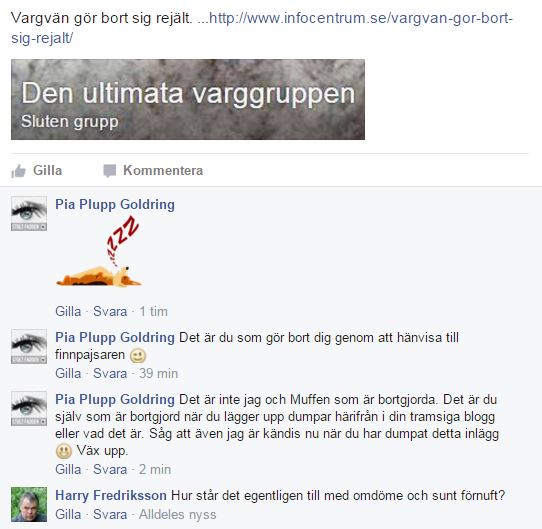This screenshot has height=529, width=542.
Task: Reply to the comment posted 39 min ago
Action: click(x=110, y=373)
